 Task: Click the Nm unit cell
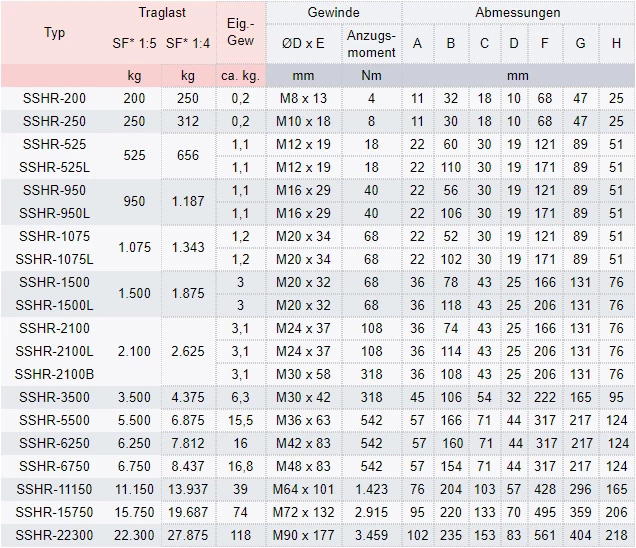tap(371, 76)
